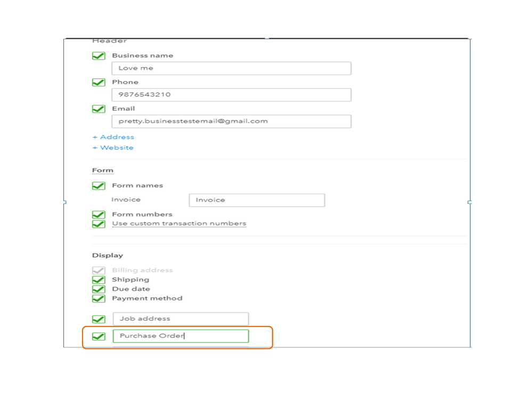532x399 pixels.
Task: Uncheck the Purchase Order field checkbox
Action: 99,336
